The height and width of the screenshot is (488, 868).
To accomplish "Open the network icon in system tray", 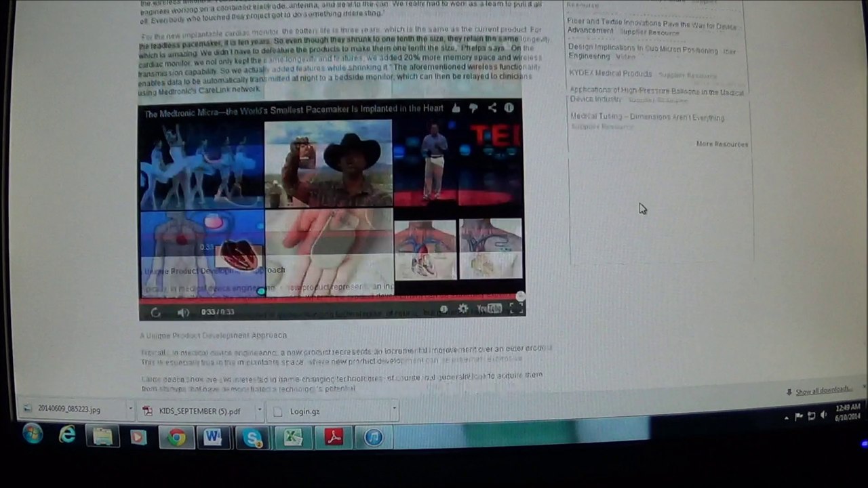I will [812, 416].
